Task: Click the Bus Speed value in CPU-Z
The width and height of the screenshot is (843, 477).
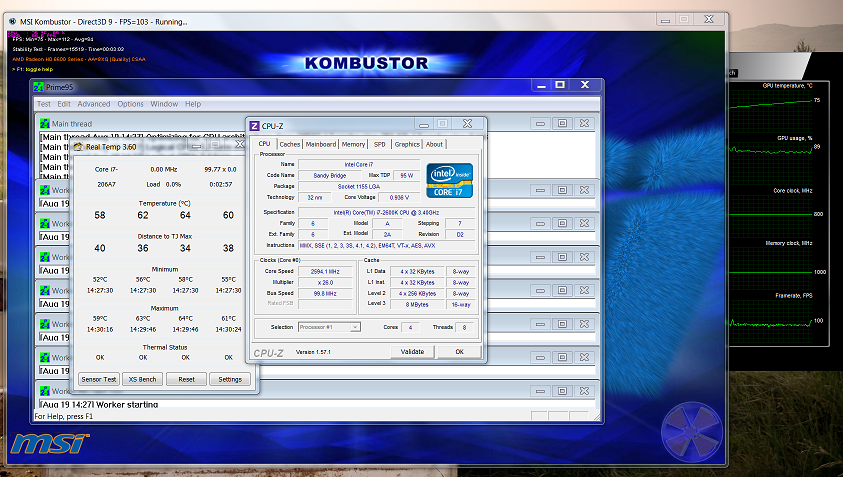Action: (x=325, y=294)
